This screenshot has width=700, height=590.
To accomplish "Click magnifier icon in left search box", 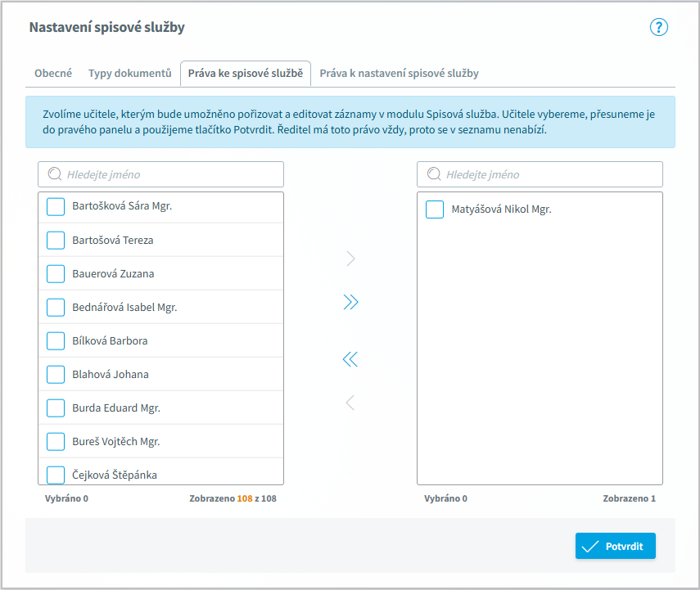I will coord(56,174).
